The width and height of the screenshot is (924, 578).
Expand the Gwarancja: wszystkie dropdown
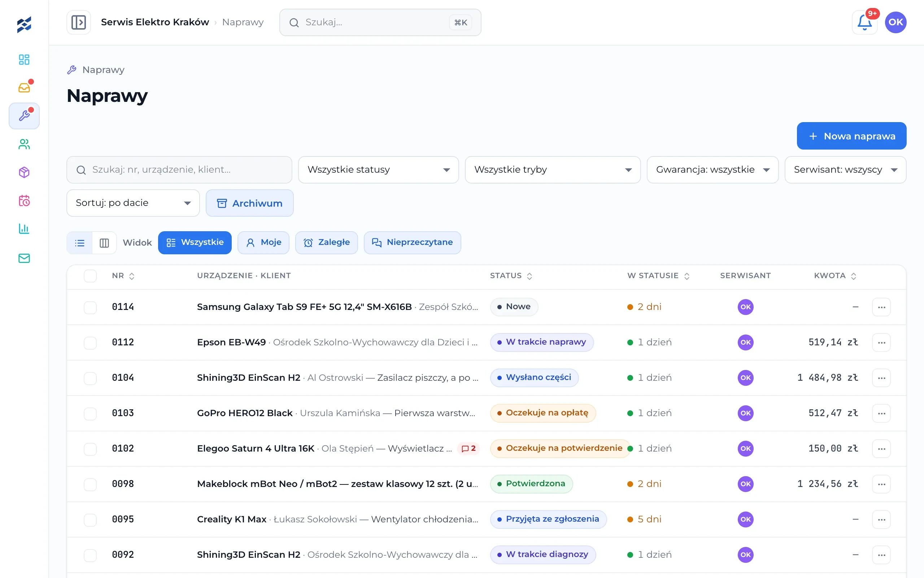712,170
